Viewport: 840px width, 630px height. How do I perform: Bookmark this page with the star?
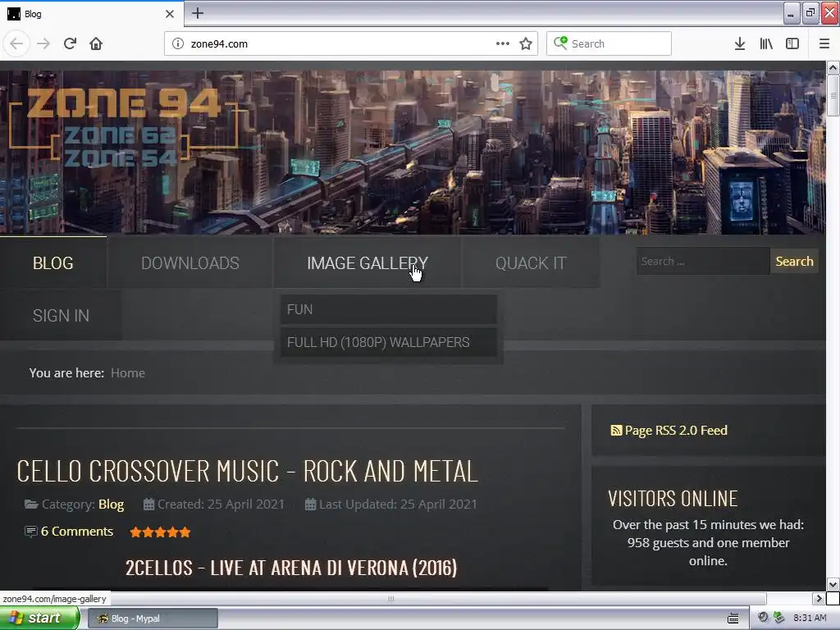pos(526,43)
